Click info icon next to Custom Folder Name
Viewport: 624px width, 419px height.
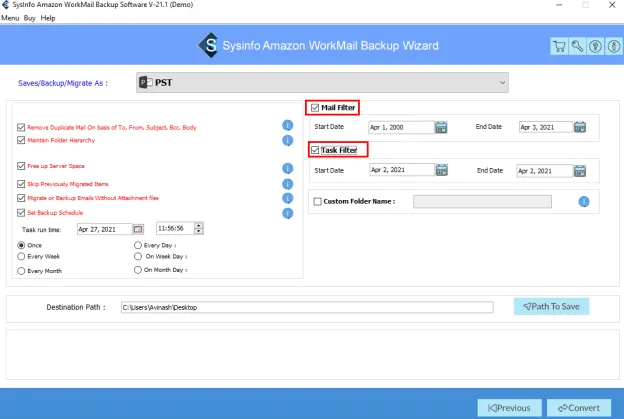(583, 201)
